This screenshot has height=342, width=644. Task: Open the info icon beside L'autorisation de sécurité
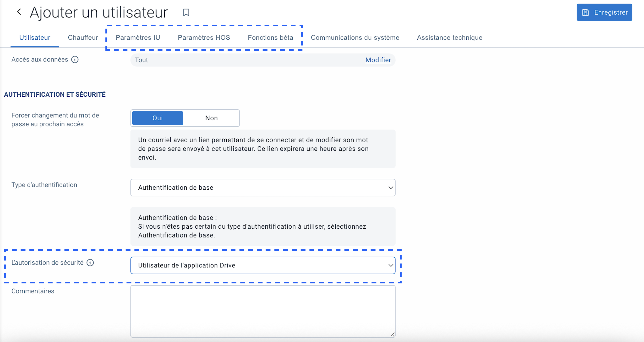click(x=90, y=262)
